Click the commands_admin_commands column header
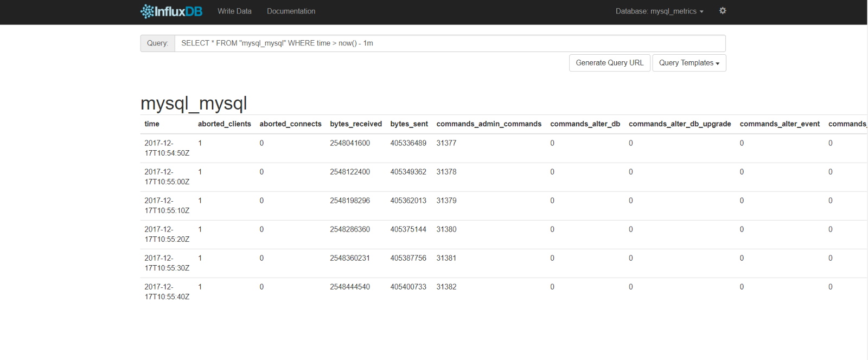Image resolution: width=868 pixels, height=360 pixels. pos(489,124)
